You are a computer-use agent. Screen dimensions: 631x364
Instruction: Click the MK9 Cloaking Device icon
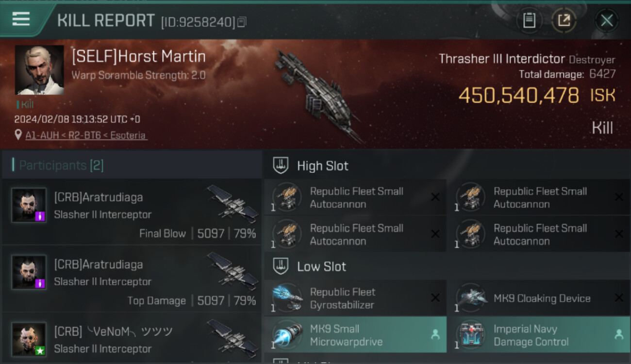point(471,298)
